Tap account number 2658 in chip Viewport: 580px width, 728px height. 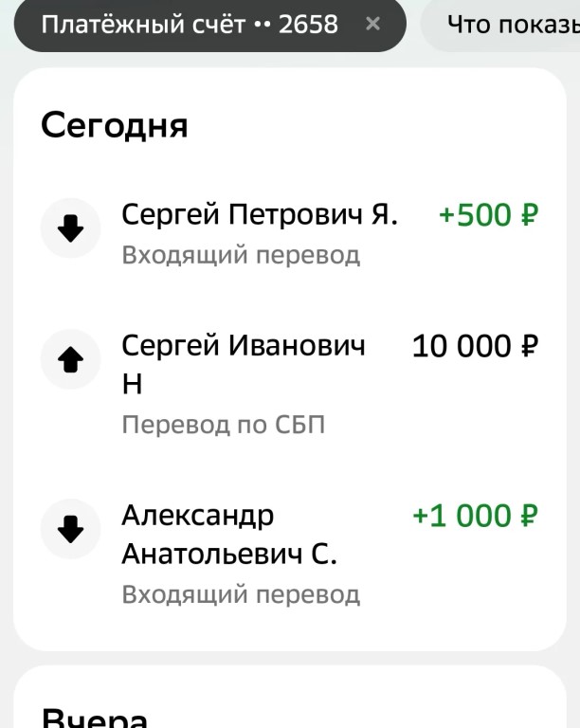pyautogui.click(x=308, y=25)
